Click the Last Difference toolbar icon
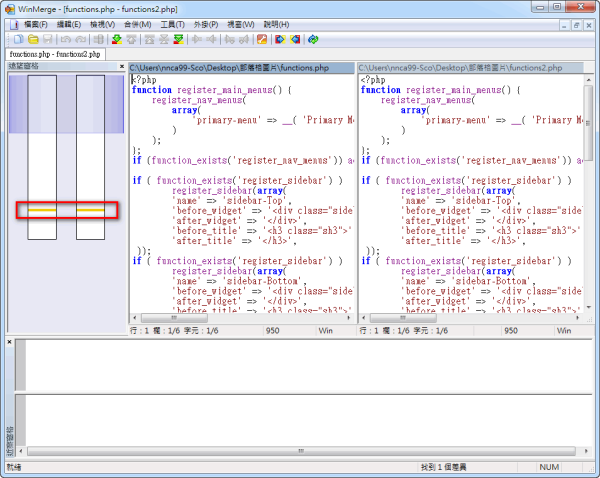The height and width of the screenshot is (478, 600). click(179, 39)
